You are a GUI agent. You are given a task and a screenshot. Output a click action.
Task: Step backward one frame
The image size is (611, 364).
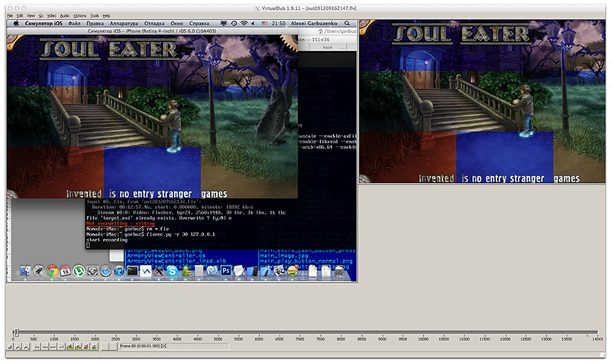pos(45,346)
